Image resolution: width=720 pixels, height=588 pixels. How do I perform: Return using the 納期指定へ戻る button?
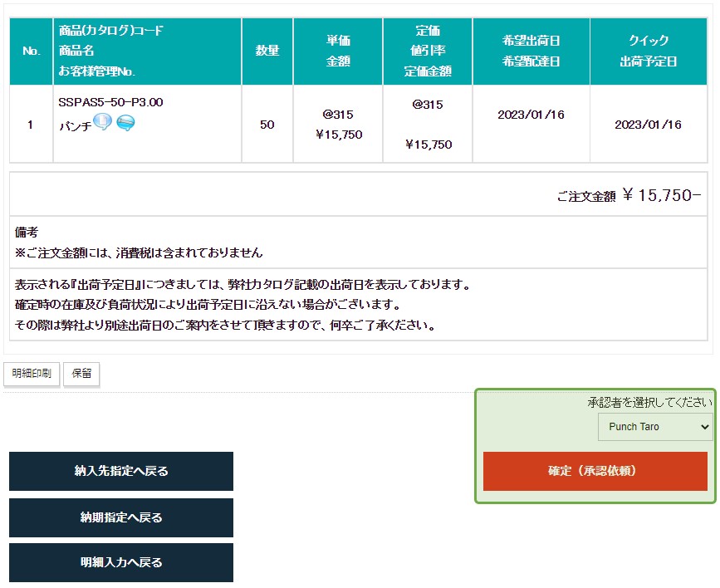pyautogui.click(x=121, y=517)
